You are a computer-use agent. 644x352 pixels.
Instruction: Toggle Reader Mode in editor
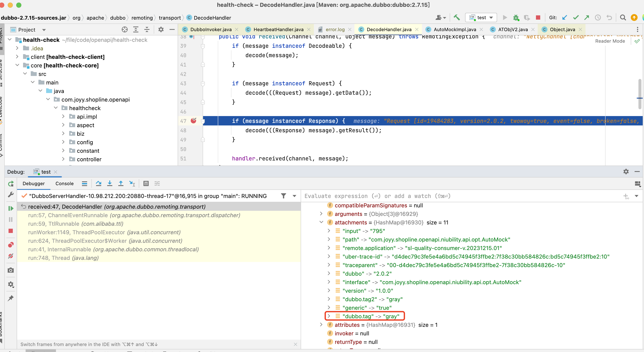[610, 41]
